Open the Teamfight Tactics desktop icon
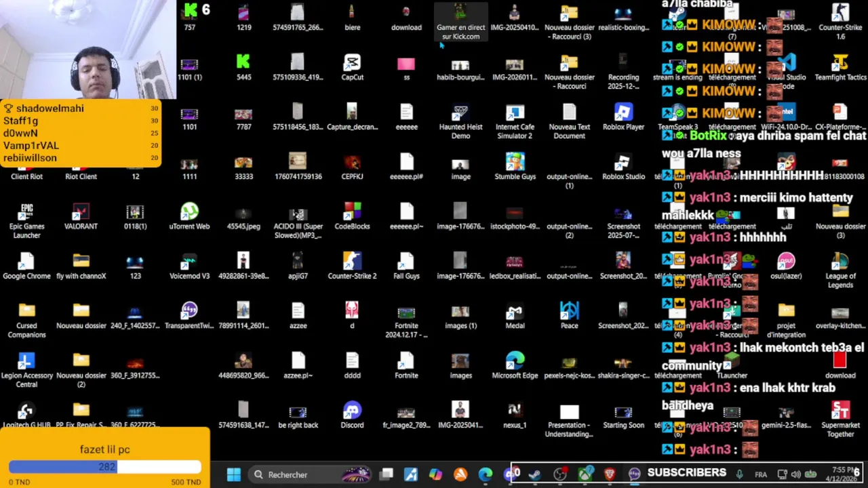Viewport: 868px width, 488px height. pyautogui.click(x=840, y=68)
